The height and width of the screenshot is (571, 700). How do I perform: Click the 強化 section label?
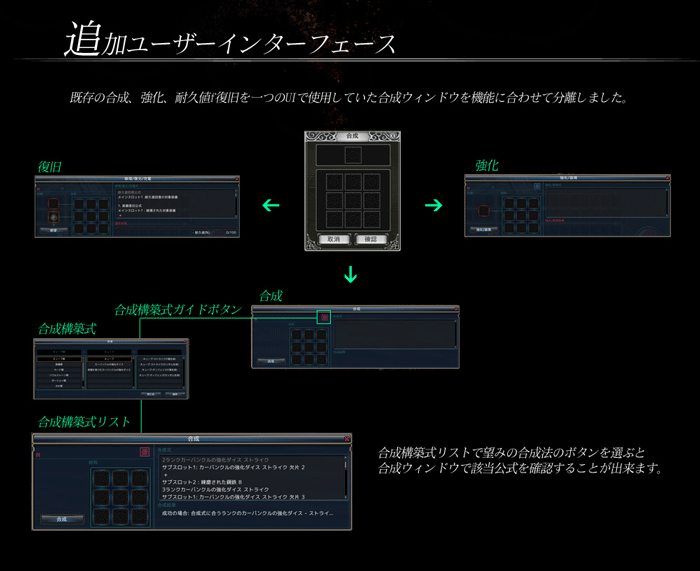pos(487,165)
